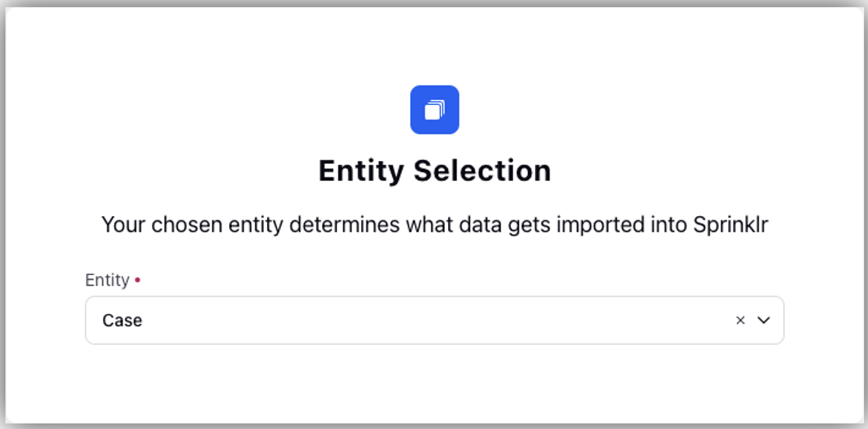868x429 pixels.
Task: Click the blue rounded square logo tile
Action: 435,110
